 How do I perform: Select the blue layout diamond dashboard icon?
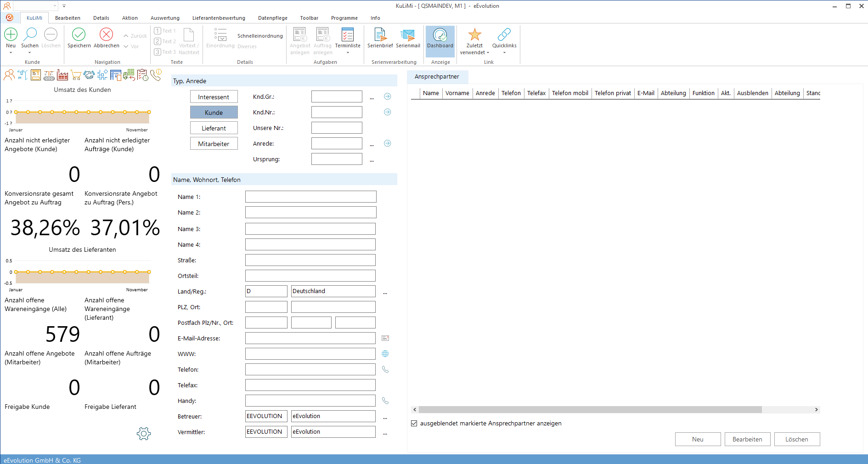pos(102,75)
